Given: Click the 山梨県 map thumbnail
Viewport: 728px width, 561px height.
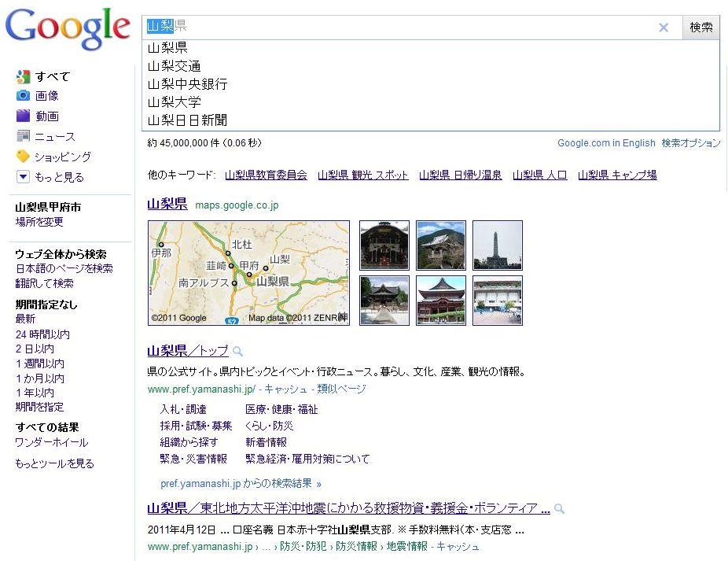Looking at the screenshot, I should (x=248, y=273).
